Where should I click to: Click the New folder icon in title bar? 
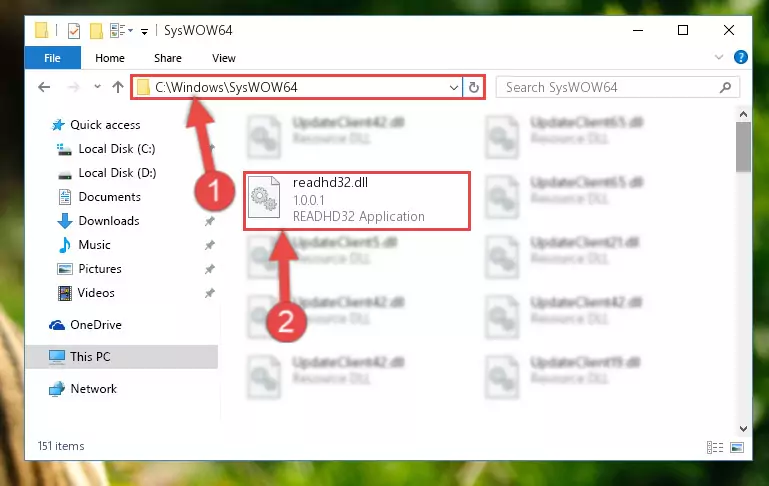tap(96, 31)
